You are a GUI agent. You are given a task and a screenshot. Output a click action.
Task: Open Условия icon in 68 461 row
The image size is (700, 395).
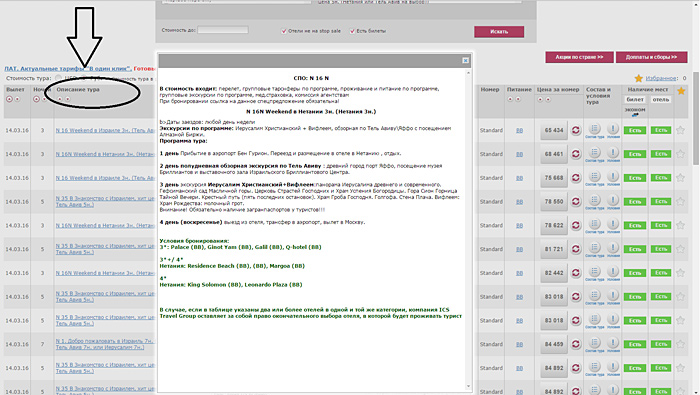613,153
